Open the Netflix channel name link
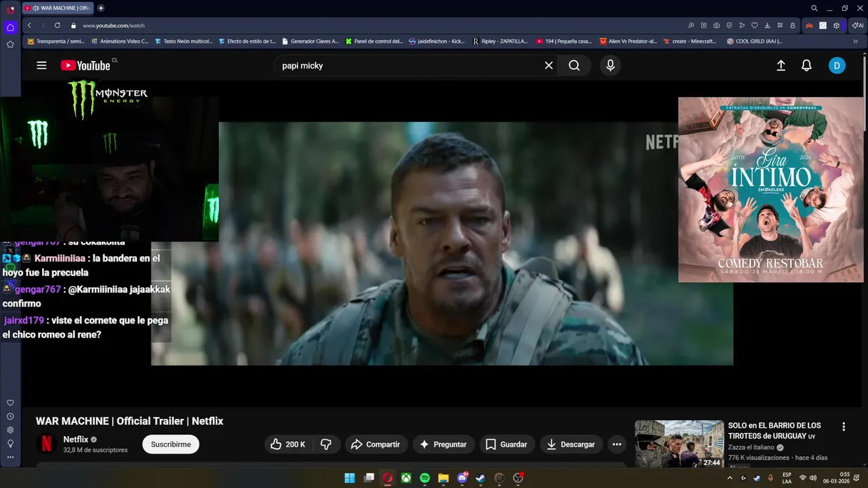The width and height of the screenshot is (868, 488). [76, 439]
